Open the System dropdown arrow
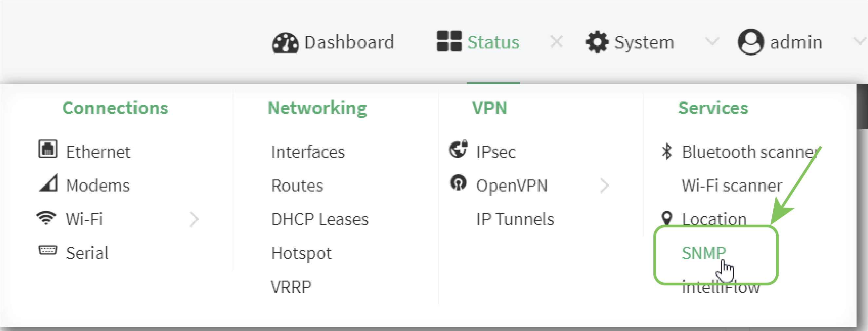The image size is (868, 331). (x=712, y=42)
